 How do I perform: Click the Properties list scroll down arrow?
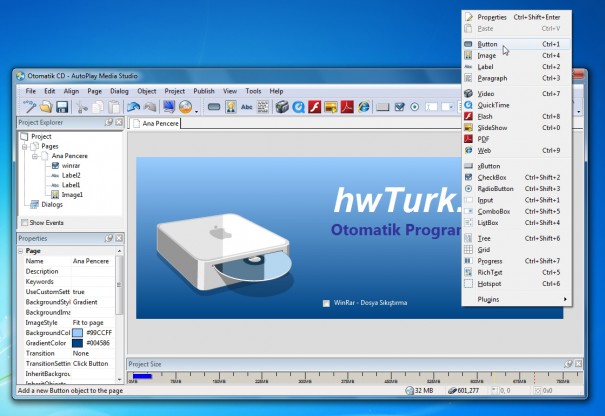click(119, 380)
